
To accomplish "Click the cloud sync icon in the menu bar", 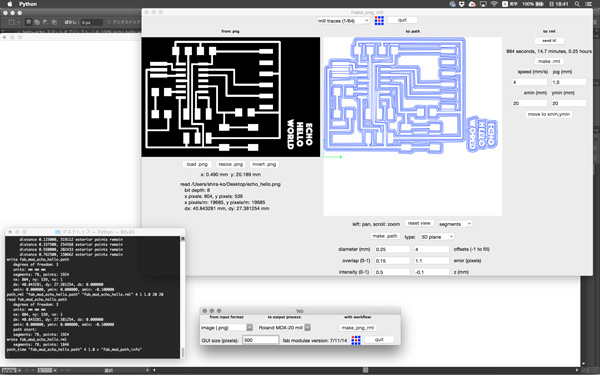I will (x=472, y=4).
